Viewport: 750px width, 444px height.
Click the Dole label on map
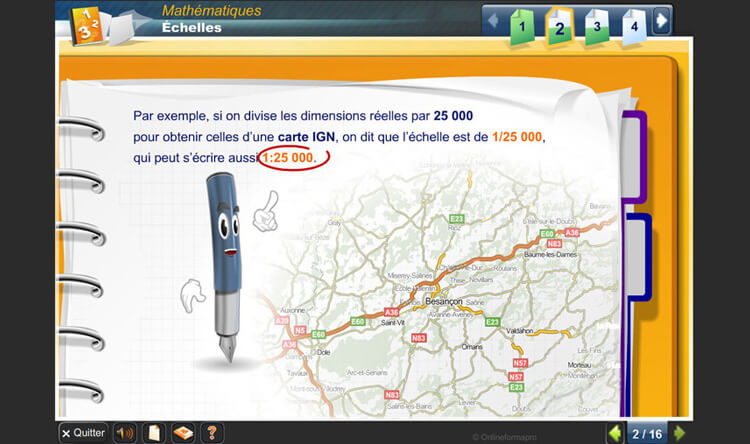click(x=323, y=352)
